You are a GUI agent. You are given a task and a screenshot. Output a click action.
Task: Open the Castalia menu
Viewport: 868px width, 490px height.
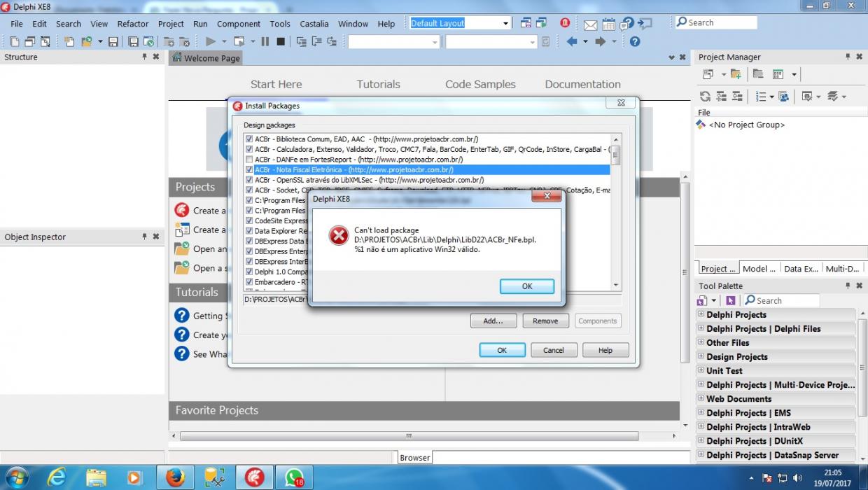pos(314,23)
